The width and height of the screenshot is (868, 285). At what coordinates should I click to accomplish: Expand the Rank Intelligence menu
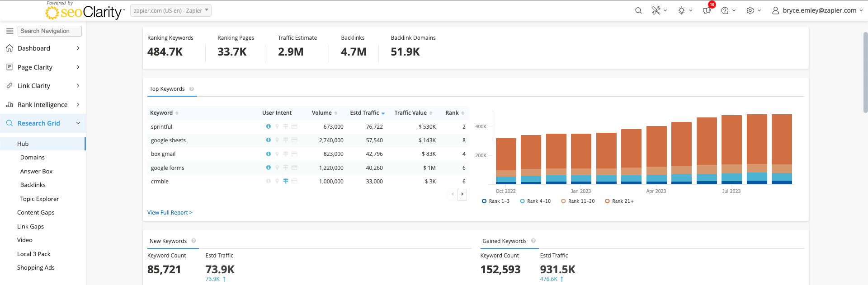click(x=43, y=105)
